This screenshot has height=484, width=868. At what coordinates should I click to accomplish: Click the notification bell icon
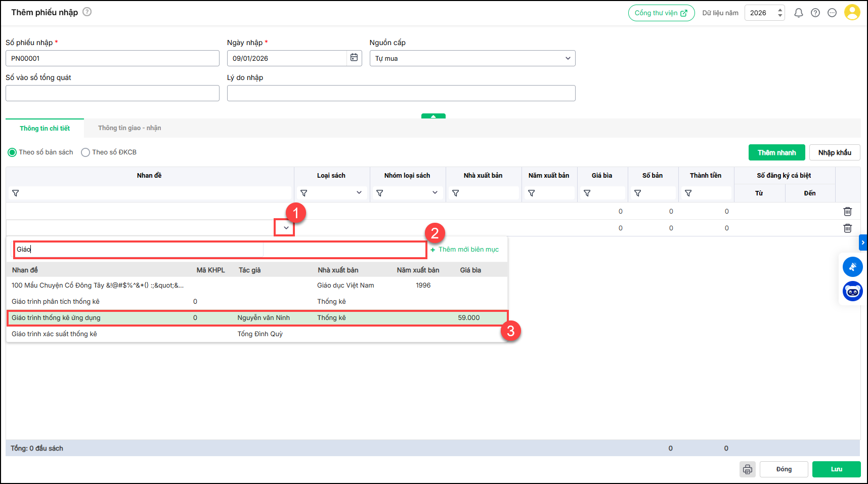(x=798, y=13)
